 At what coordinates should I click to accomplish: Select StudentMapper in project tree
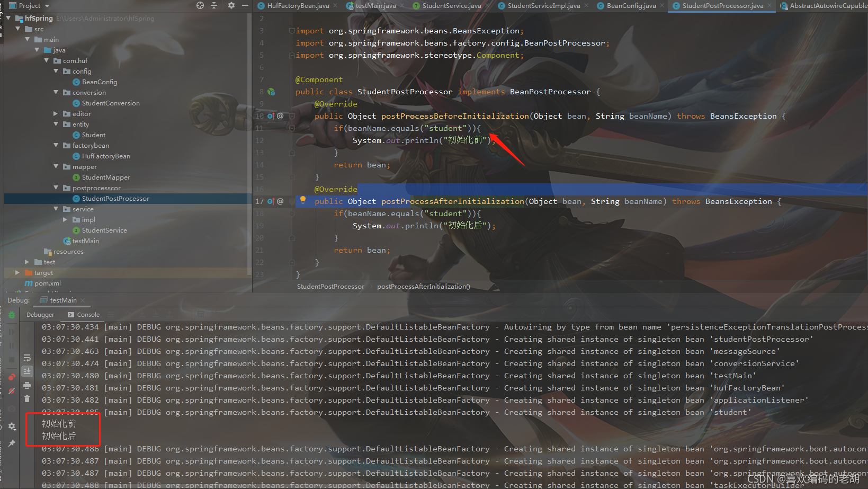tap(106, 177)
